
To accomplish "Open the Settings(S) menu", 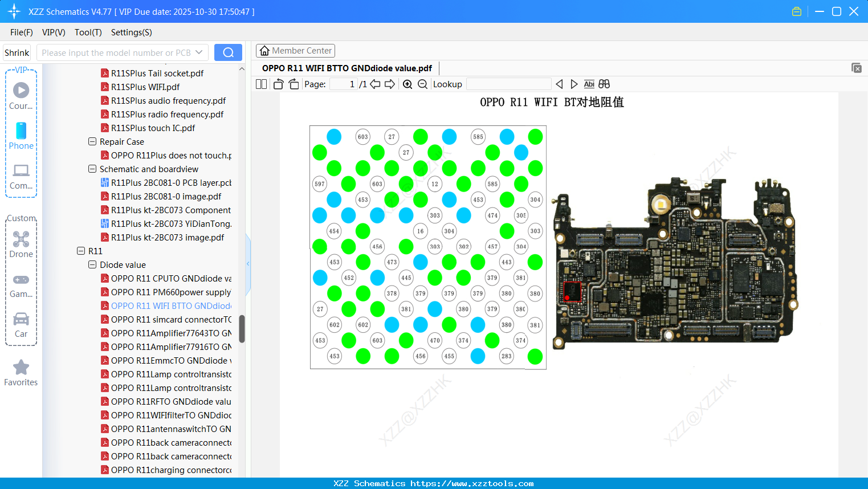I will [131, 32].
